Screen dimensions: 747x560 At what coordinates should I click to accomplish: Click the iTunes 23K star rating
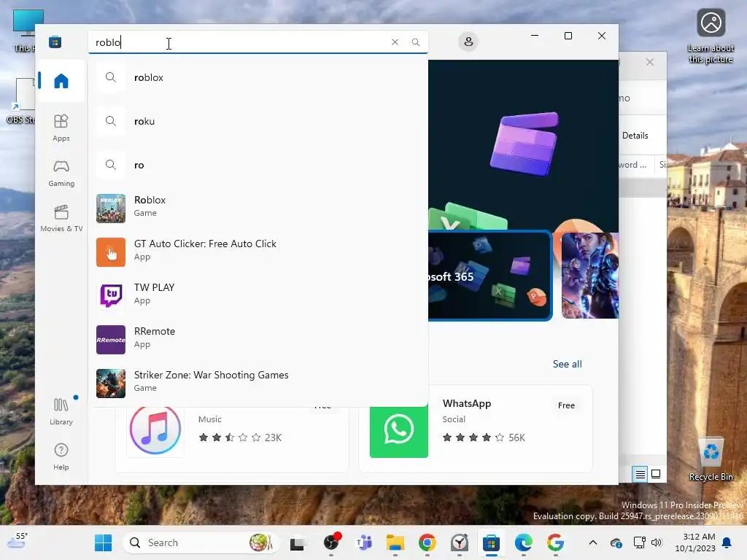pyautogui.click(x=239, y=437)
